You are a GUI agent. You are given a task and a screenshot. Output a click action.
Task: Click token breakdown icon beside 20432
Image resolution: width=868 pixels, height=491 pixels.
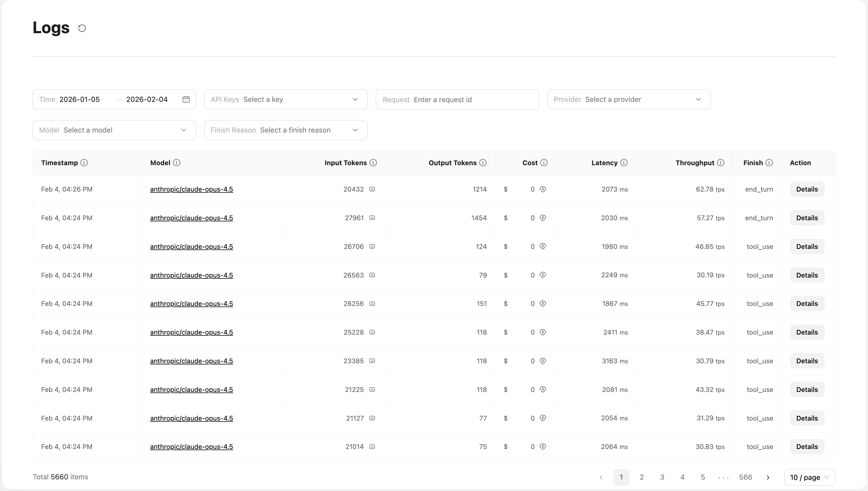coord(372,189)
